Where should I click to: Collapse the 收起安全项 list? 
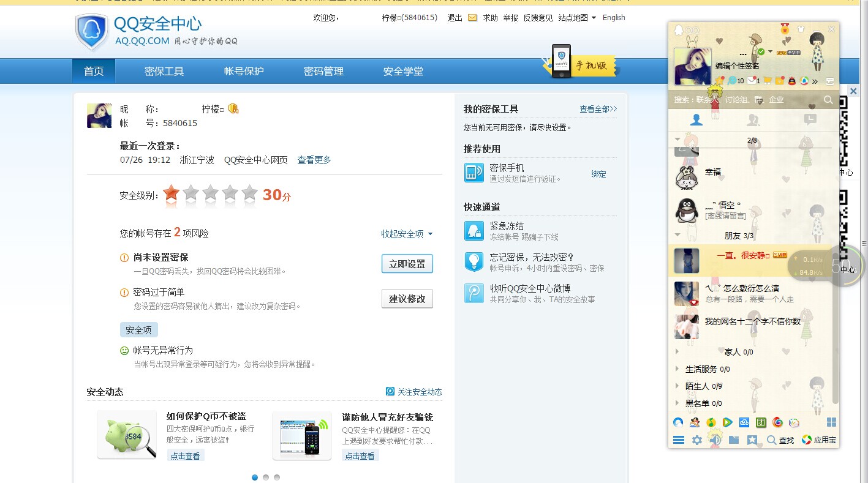(x=407, y=234)
